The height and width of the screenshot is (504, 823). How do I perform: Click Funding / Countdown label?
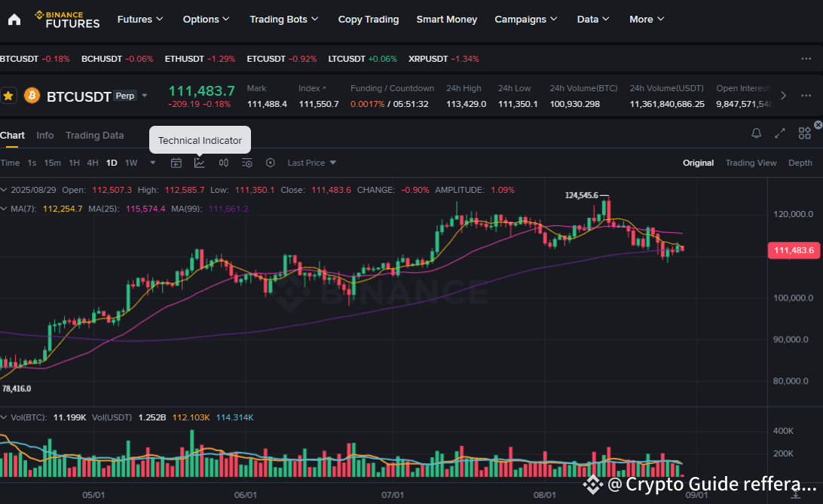click(x=392, y=88)
